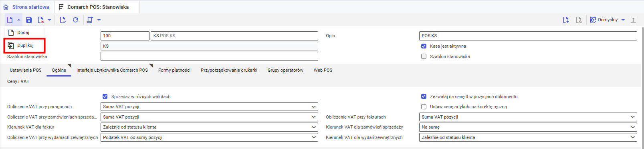Click the add-document icon at top right
The image size is (644, 149).
[566, 20]
